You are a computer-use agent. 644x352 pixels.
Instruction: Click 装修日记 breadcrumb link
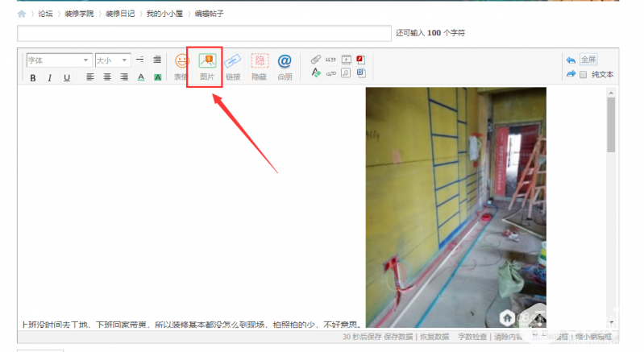[x=119, y=14]
